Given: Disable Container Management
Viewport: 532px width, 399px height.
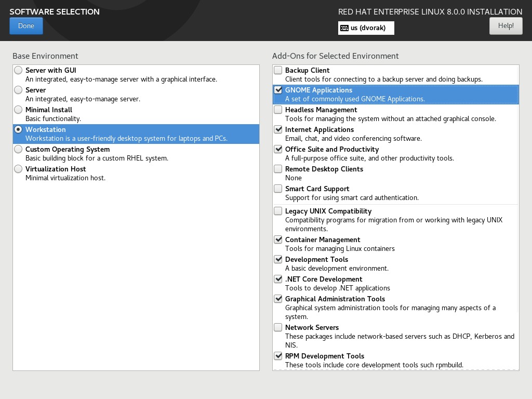Looking at the screenshot, I should point(278,240).
